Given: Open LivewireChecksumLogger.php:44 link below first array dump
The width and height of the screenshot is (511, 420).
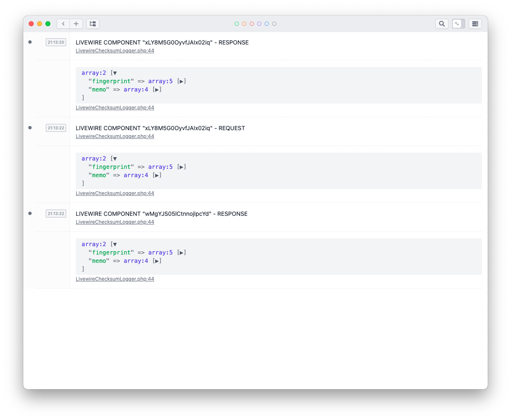Looking at the screenshot, I should tap(115, 108).
